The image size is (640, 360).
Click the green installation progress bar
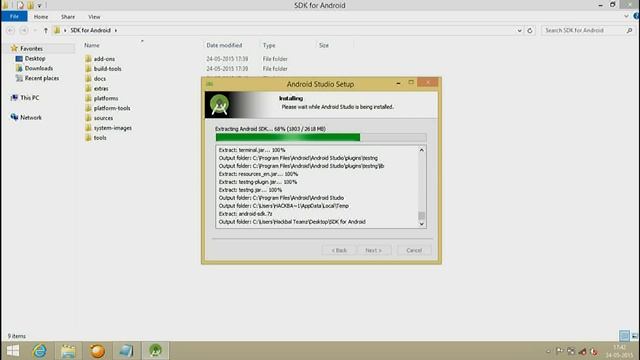[x=321, y=137]
